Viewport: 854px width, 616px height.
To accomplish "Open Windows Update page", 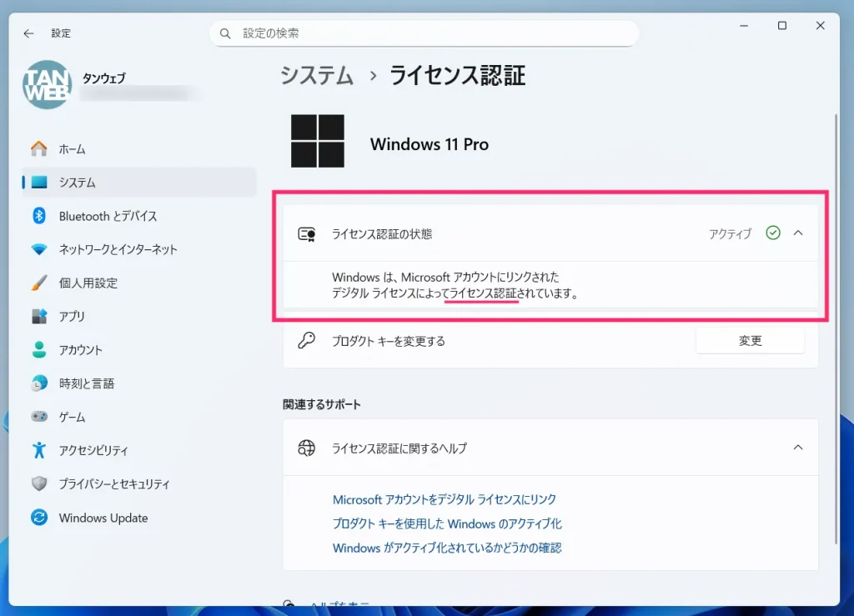I will tap(139, 518).
